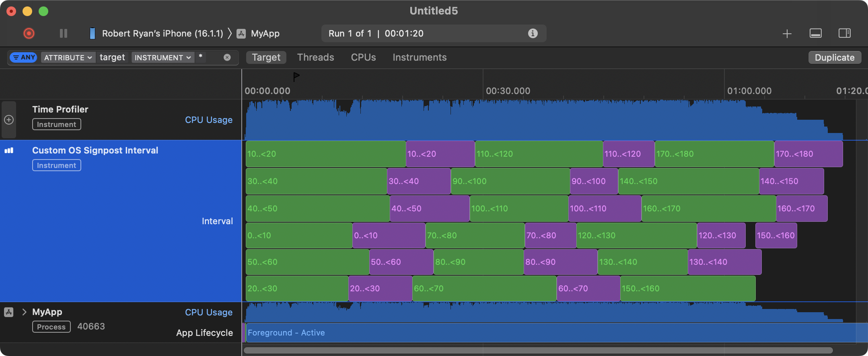The height and width of the screenshot is (356, 868).
Task: Select purple interval 80..<90
Action: point(561,262)
